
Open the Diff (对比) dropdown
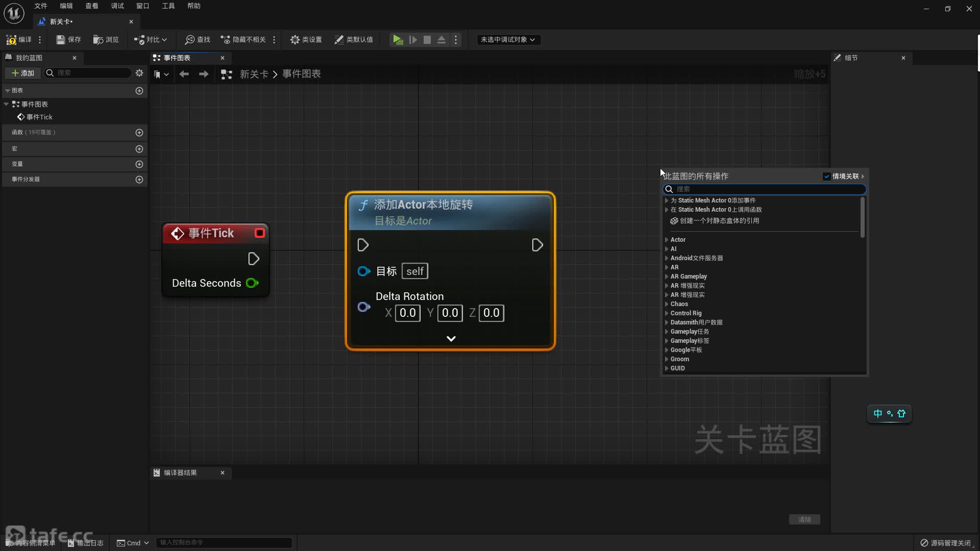pos(150,39)
